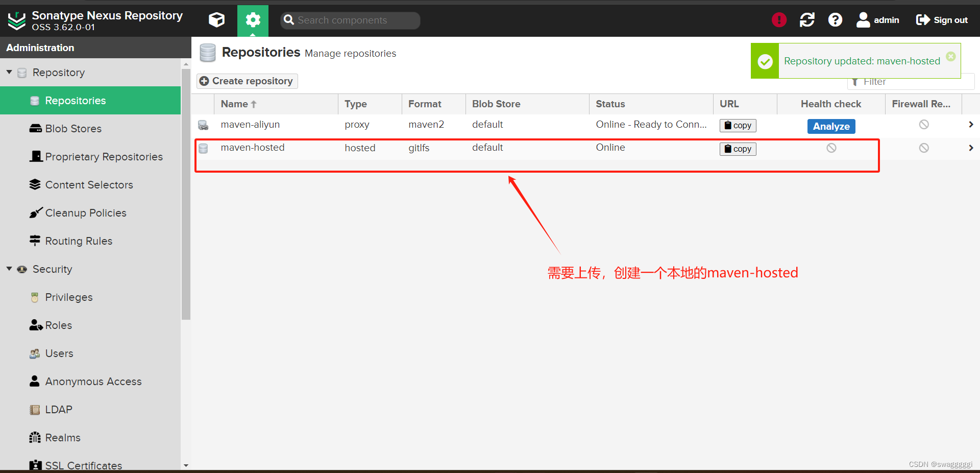Screen dimensions: 980x473
Task: Click the LDAP sidebar icon
Action: coord(35,409)
